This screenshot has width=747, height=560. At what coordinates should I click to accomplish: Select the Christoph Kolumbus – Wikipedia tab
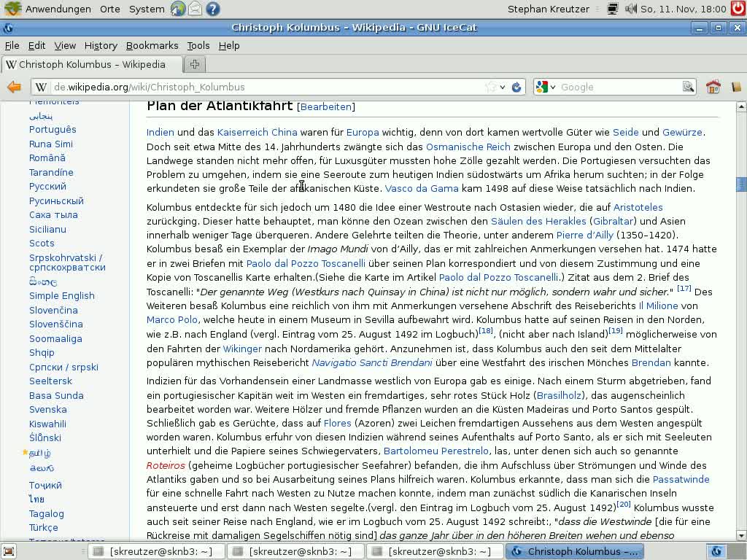pos(93,64)
